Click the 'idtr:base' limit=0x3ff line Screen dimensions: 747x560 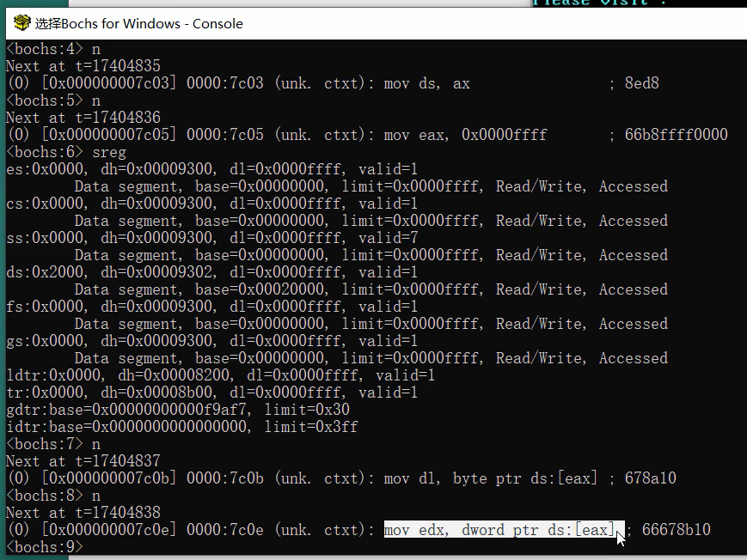182,427
